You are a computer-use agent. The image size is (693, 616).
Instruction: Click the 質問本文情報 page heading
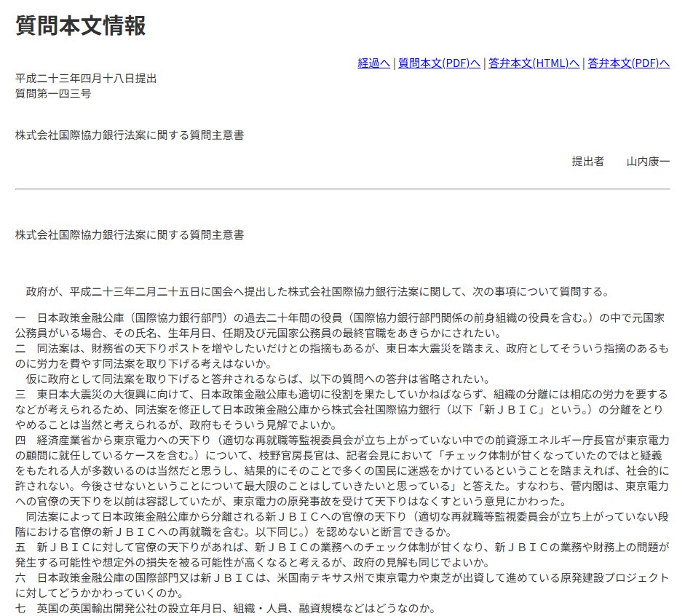(80, 25)
